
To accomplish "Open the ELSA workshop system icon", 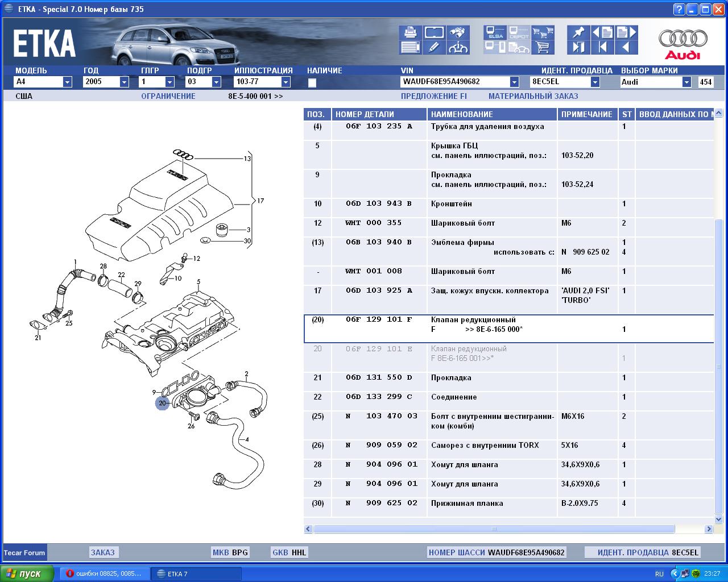I will click(x=495, y=32).
